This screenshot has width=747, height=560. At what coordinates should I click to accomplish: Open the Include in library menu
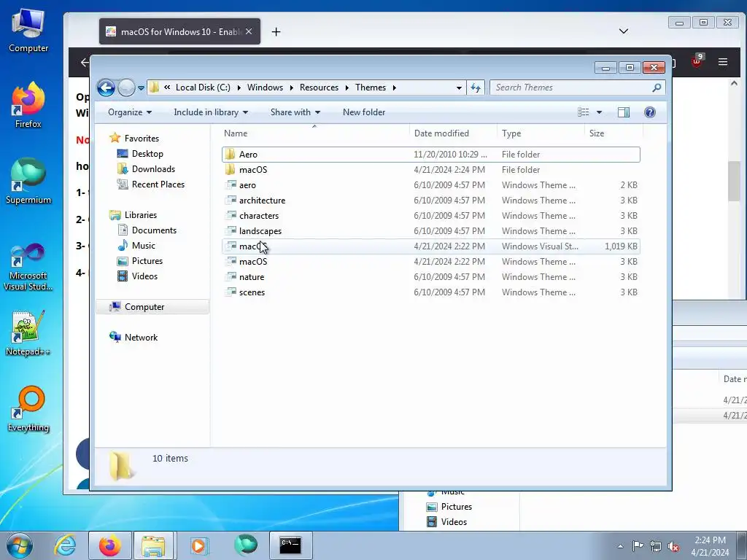click(211, 112)
